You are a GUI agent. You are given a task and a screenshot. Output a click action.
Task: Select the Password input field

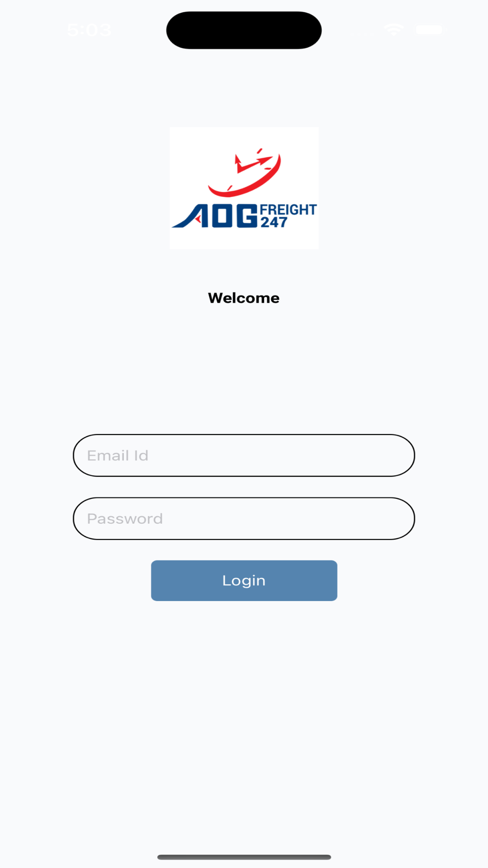(x=244, y=518)
